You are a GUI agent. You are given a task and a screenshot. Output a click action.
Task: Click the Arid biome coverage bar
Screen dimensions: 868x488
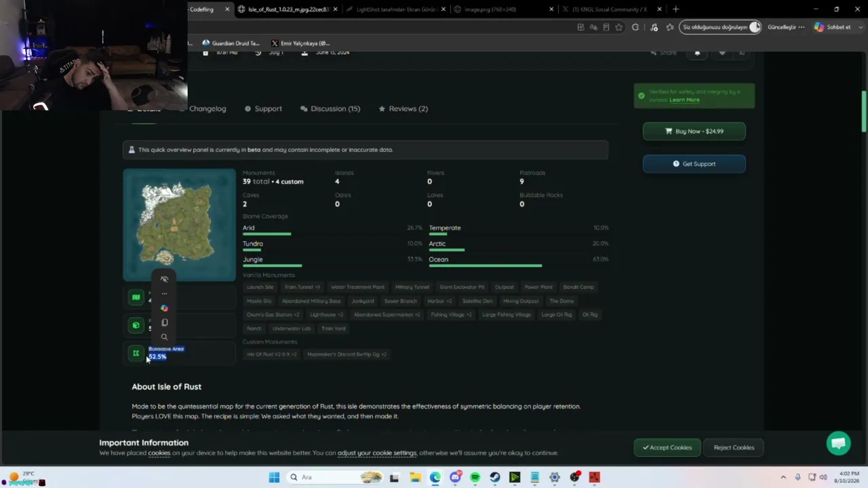(267, 234)
